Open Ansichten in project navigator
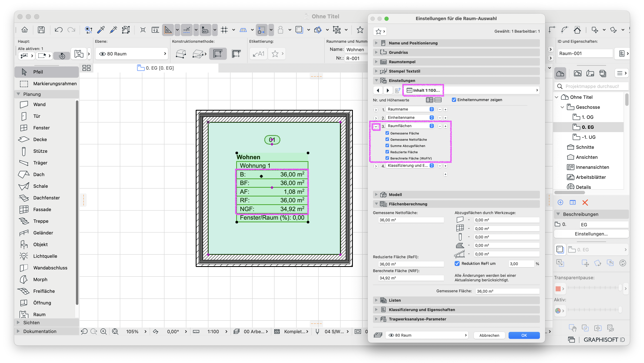644x363 pixels. [x=586, y=157]
